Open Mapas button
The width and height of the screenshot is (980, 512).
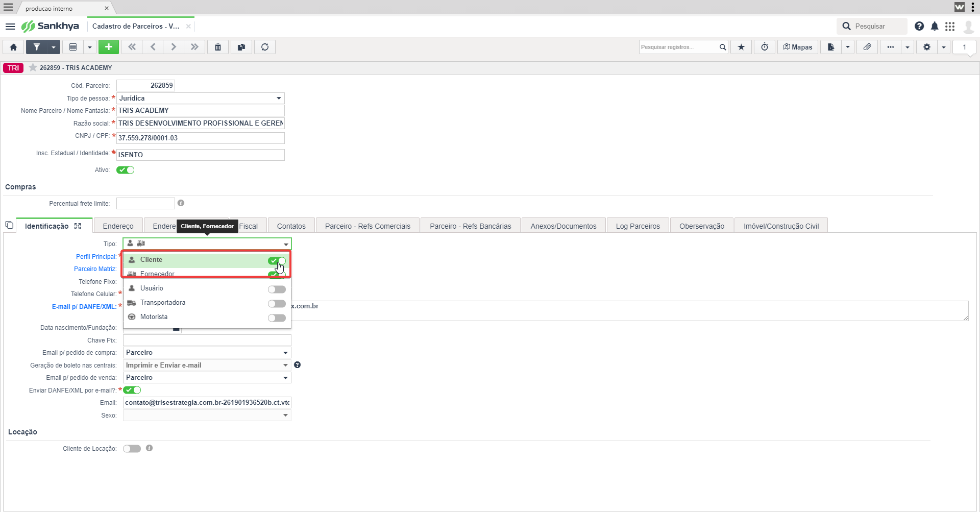(798, 47)
